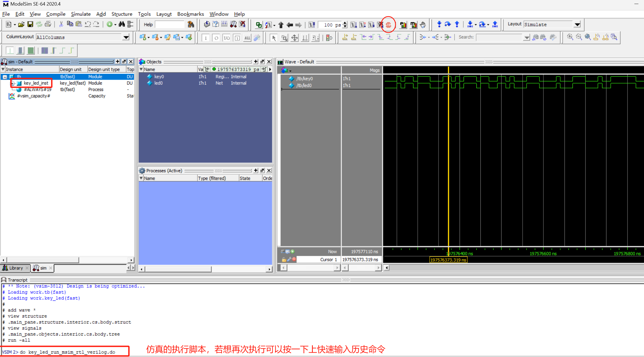Sort by the Design unit column header

click(73, 69)
